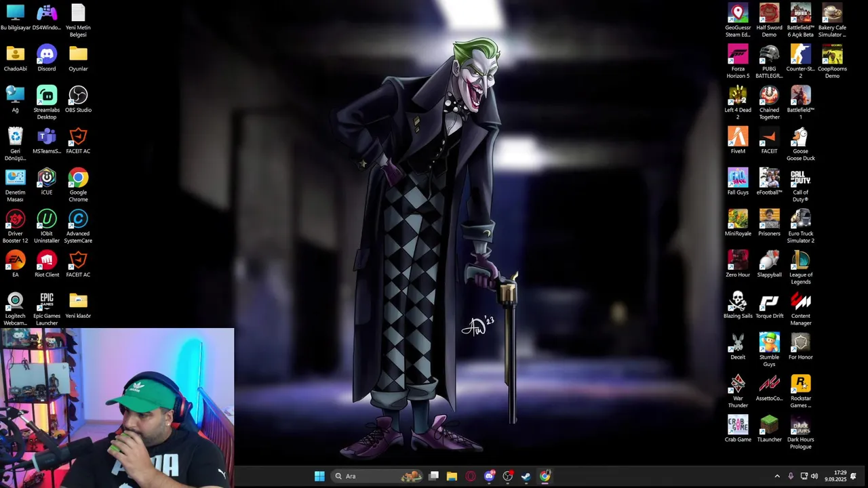Image resolution: width=868 pixels, height=488 pixels.
Task: Open Geri Dönüşüm recycle bin
Action: (15, 144)
